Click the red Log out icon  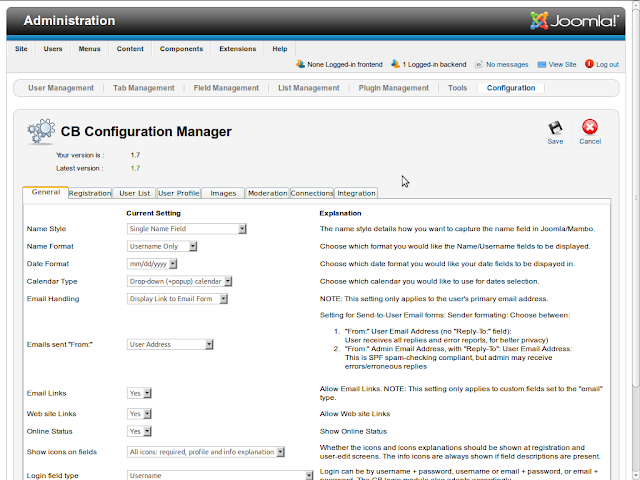[x=589, y=64]
